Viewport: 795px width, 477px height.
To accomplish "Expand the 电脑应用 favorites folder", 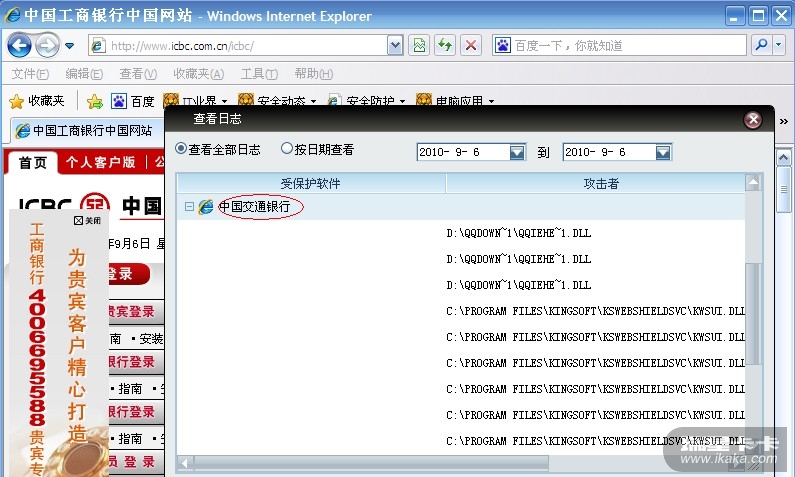I will coord(455,101).
